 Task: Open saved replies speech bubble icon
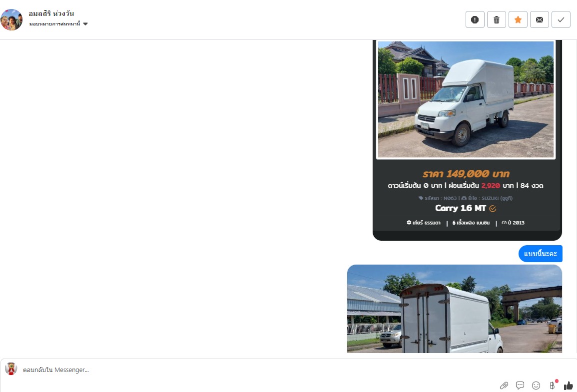click(x=520, y=386)
